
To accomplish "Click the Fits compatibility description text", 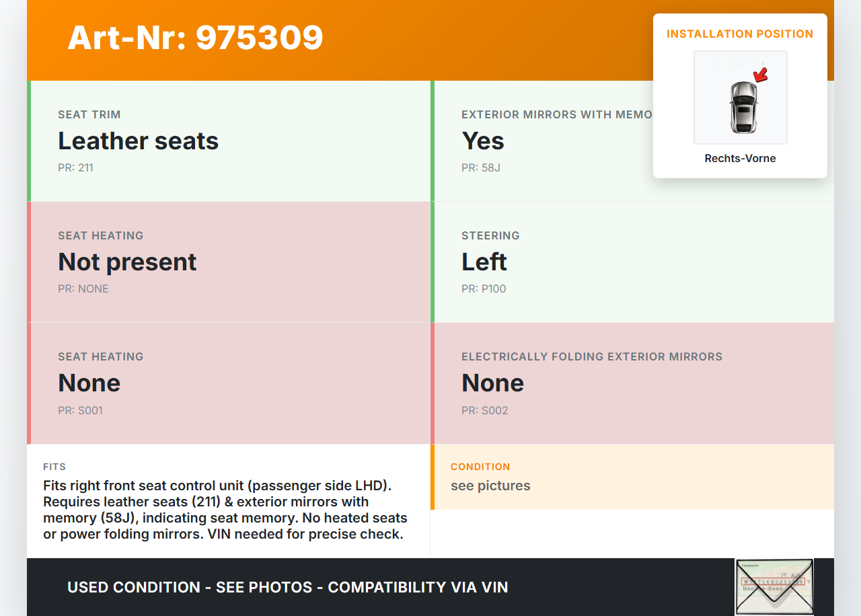I will tap(225, 510).
